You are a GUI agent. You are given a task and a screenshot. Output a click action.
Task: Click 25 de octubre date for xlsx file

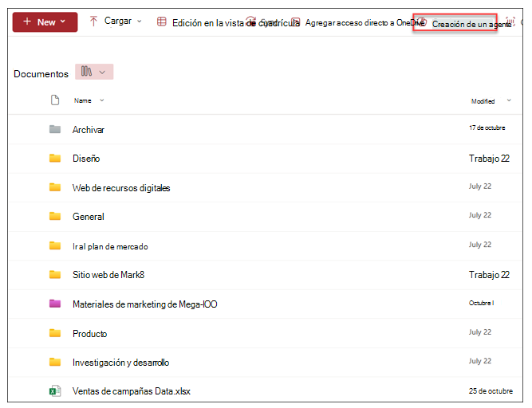pyautogui.click(x=491, y=391)
